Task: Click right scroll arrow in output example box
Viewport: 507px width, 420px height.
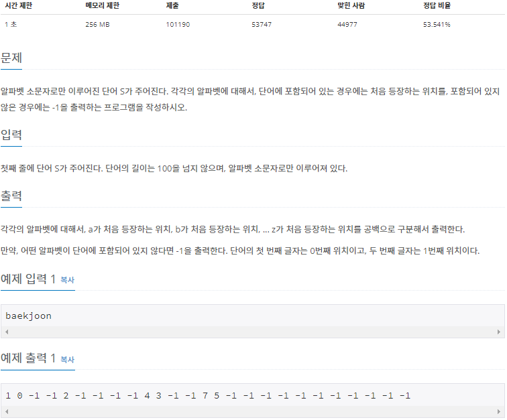Action: click(x=498, y=411)
